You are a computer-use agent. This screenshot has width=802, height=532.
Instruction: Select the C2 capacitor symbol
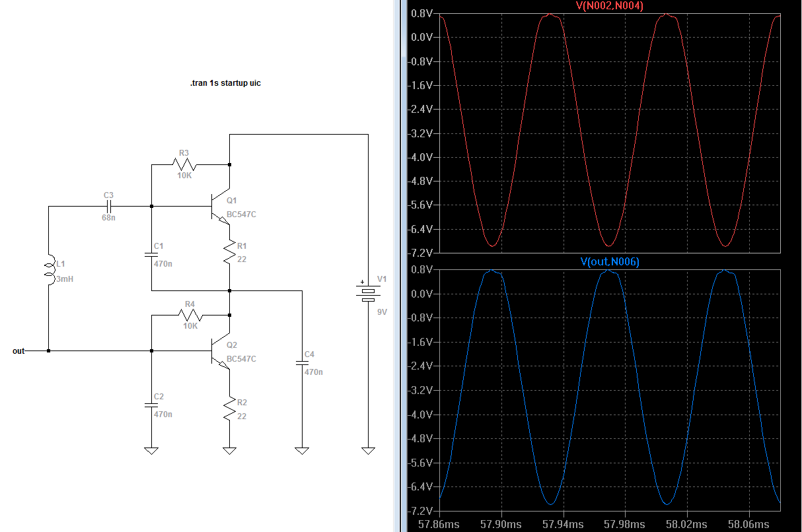point(151,405)
